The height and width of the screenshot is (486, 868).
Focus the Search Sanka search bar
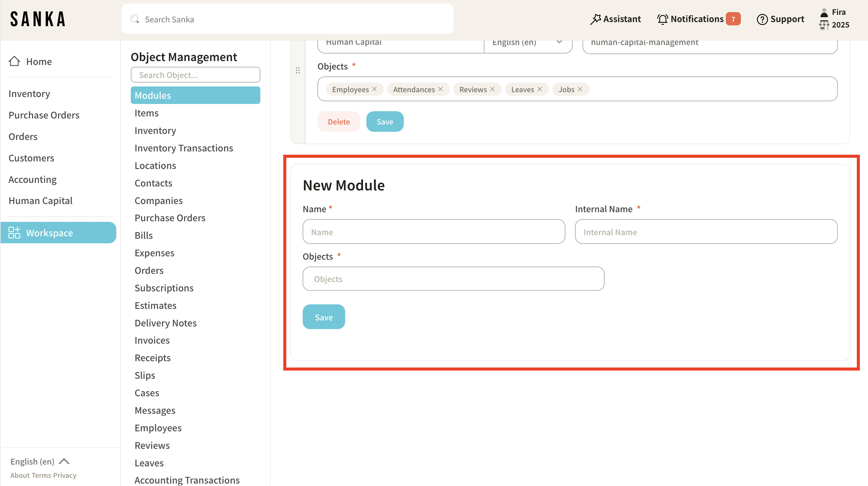pos(287,19)
